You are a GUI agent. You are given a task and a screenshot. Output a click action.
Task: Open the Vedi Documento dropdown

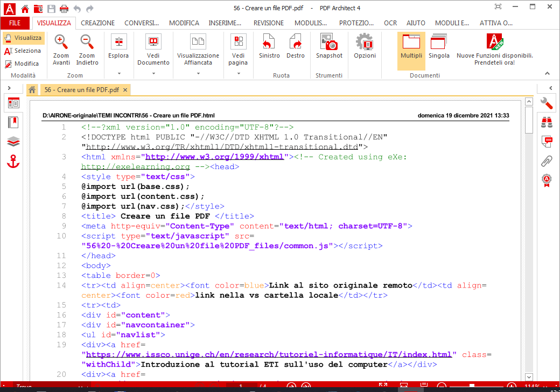point(153,74)
